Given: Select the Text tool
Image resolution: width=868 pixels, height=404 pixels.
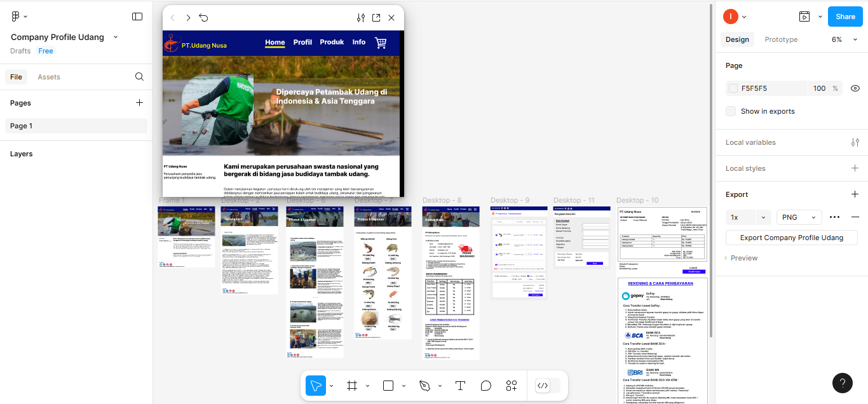Looking at the screenshot, I should pyautogui.click(x=460, y=386).
